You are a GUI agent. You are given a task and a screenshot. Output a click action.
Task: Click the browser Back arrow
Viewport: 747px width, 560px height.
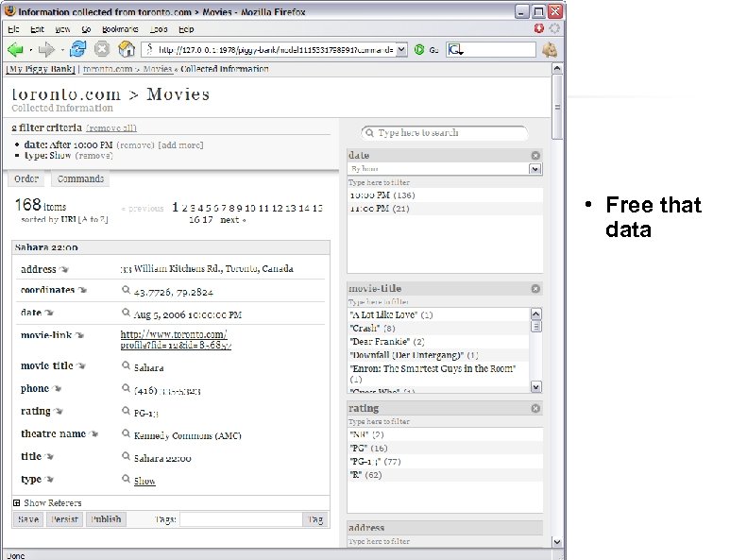(x=15, y=49)
